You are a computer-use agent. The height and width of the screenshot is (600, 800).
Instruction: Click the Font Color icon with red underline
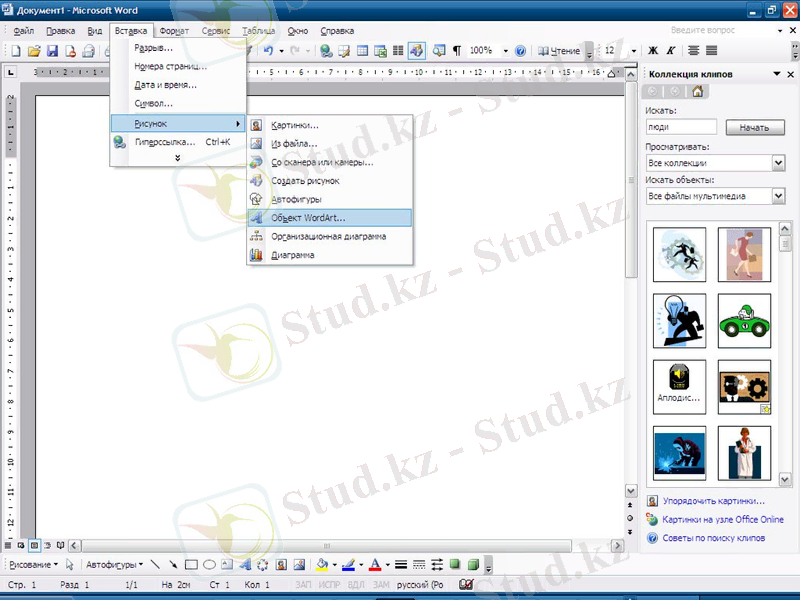[374, 565]
